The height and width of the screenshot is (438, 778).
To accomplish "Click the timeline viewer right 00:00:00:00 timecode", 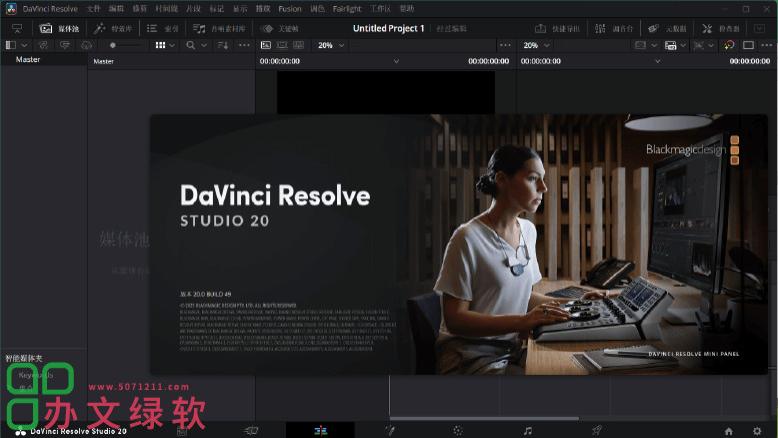I will point(750,61).
